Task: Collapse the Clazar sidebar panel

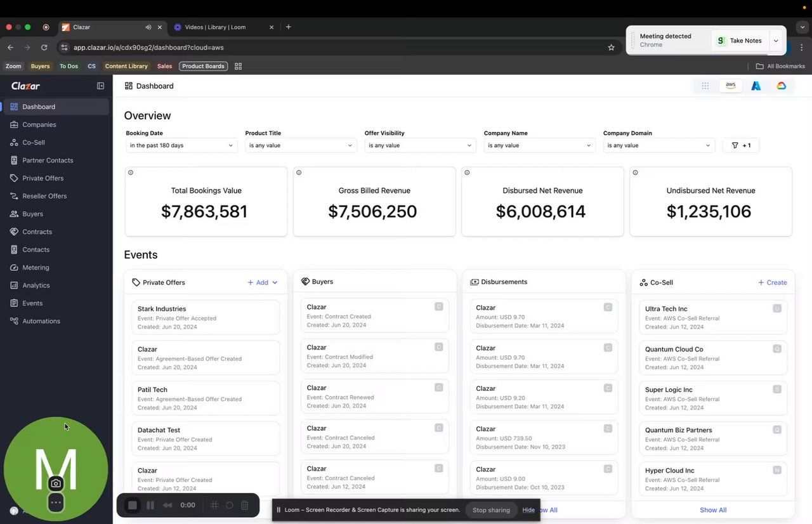Action: click(100, 86)
